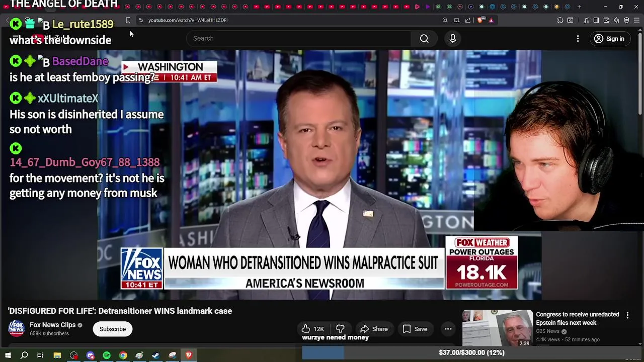Open the Windows Start menu

tap(8, 355)
